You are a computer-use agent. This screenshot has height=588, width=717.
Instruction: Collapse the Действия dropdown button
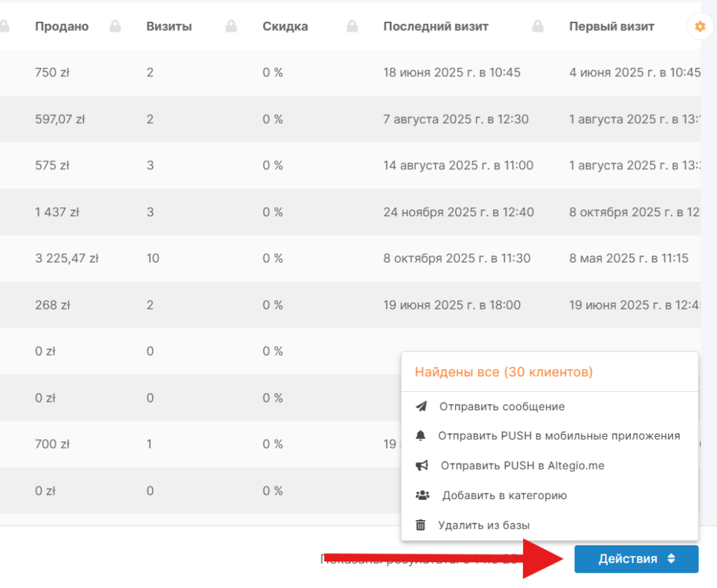pos(636,559)
